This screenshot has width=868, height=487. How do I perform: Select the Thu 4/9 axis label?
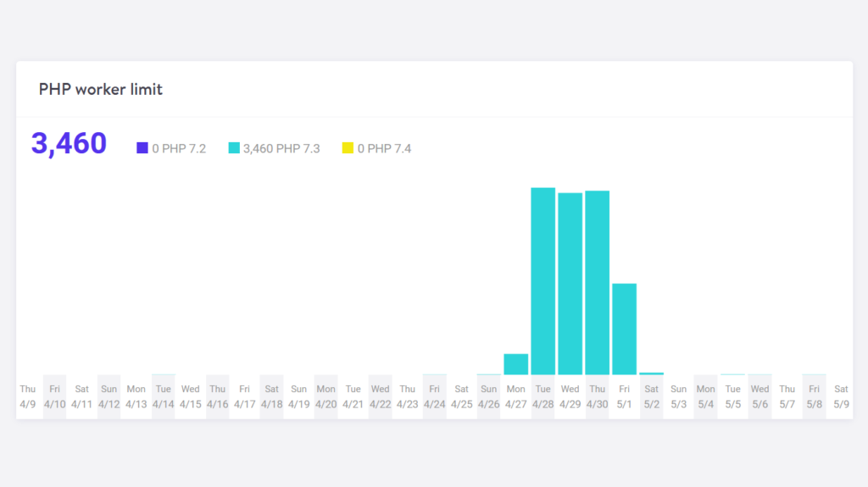(28, 396)
